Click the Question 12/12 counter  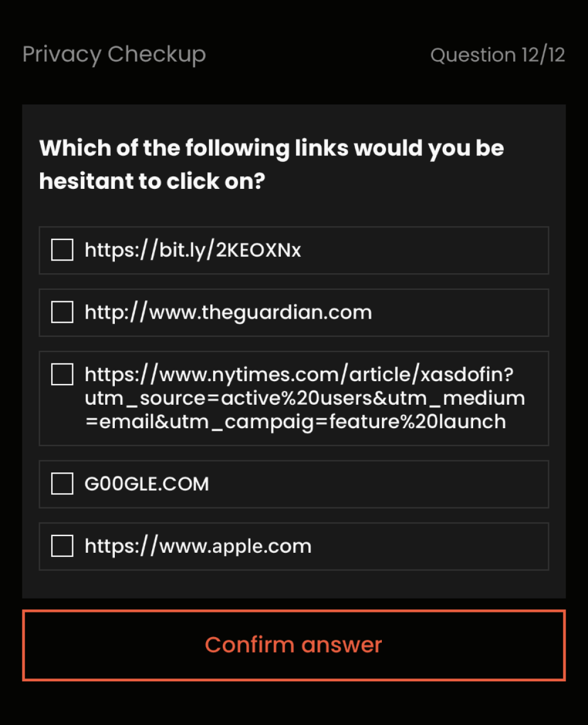click(497, 55)
